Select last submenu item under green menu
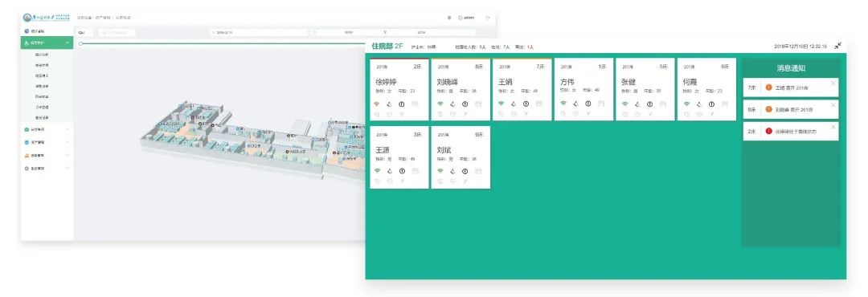The image size is (868, 297). pyautogui.click(x=42, y=117)
